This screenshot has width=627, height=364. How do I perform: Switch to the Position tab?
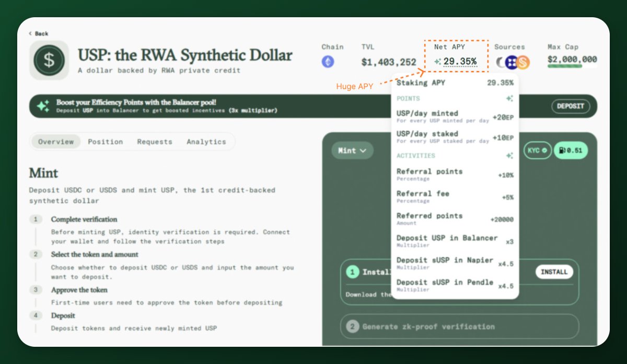(x=106, y=142)
